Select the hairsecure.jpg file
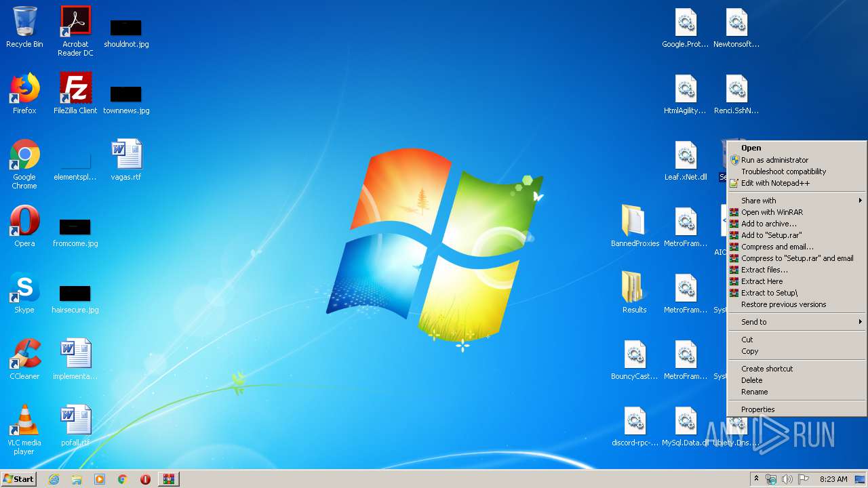The width and height of the screenshot is (868, 488). tap(75, 298)
